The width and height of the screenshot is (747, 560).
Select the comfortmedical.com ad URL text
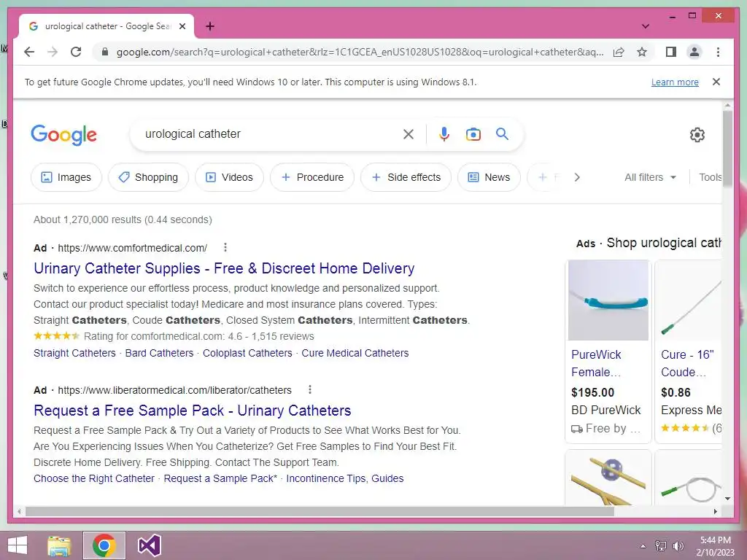pos(133,248)
